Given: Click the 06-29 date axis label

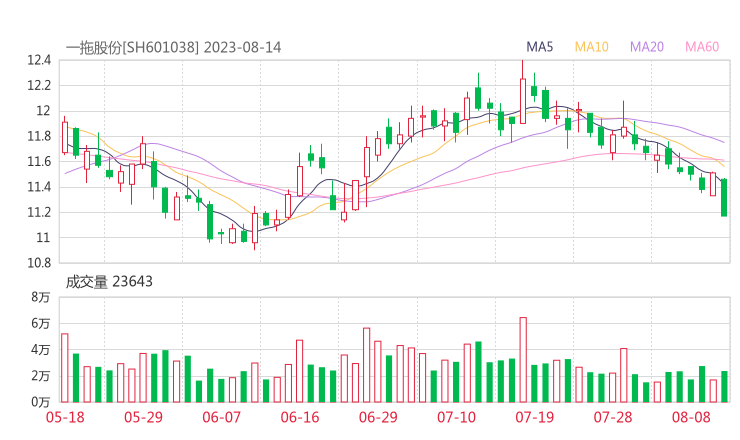Looking at the screenshot, I should point(378,417).
